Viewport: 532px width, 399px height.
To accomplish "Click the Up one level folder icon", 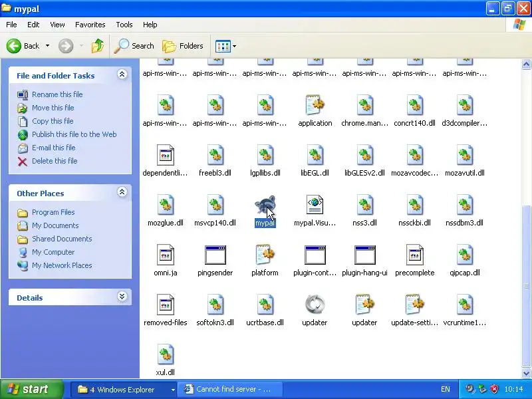I will [98, 46].
